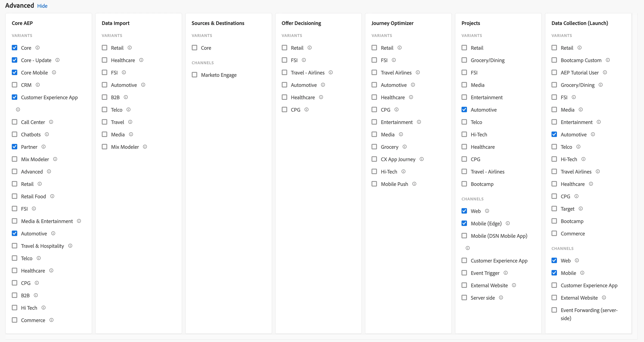Viewport: 644px width, 342px height.
Task: Click the info icon next to Retail Food
Action: point(52,196)
